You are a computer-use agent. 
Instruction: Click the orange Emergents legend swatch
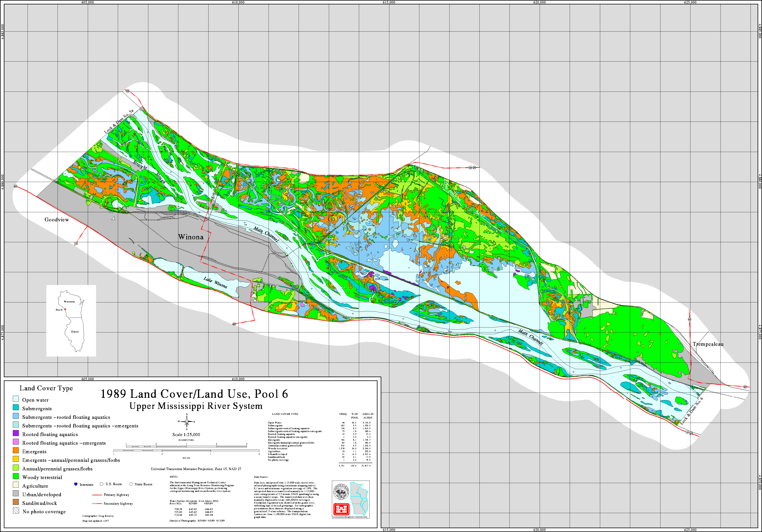tap(16, 451)
